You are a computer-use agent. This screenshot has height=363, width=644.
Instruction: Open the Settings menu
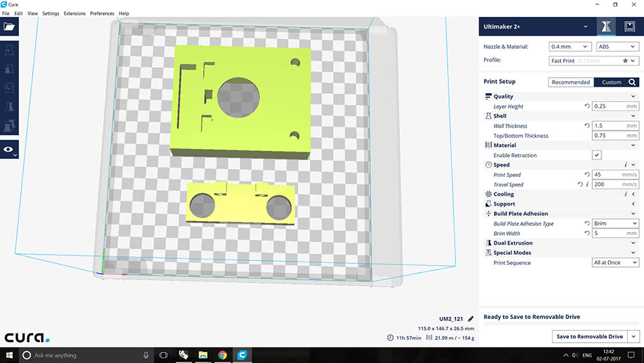(50, 13)
